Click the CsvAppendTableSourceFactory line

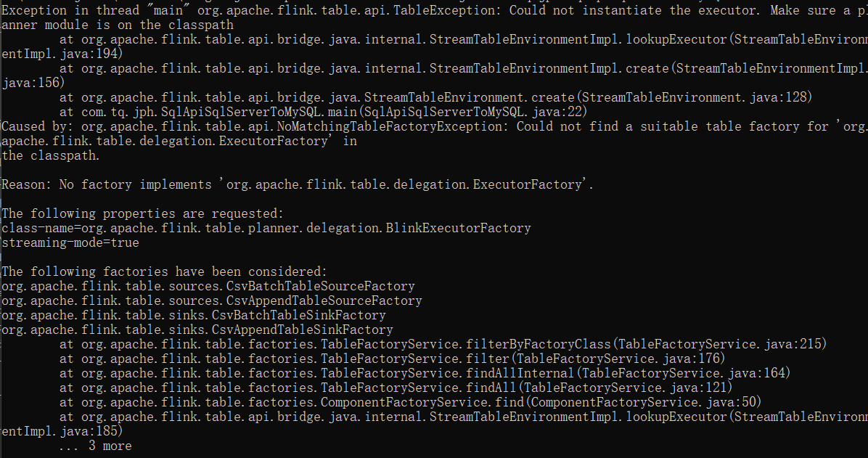click(211, 300)
